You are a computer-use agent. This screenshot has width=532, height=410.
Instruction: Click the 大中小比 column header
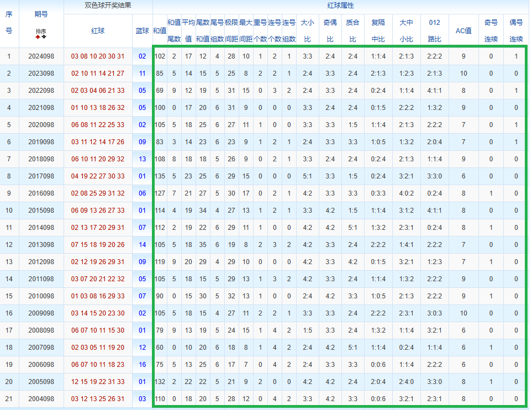point(406,31)
